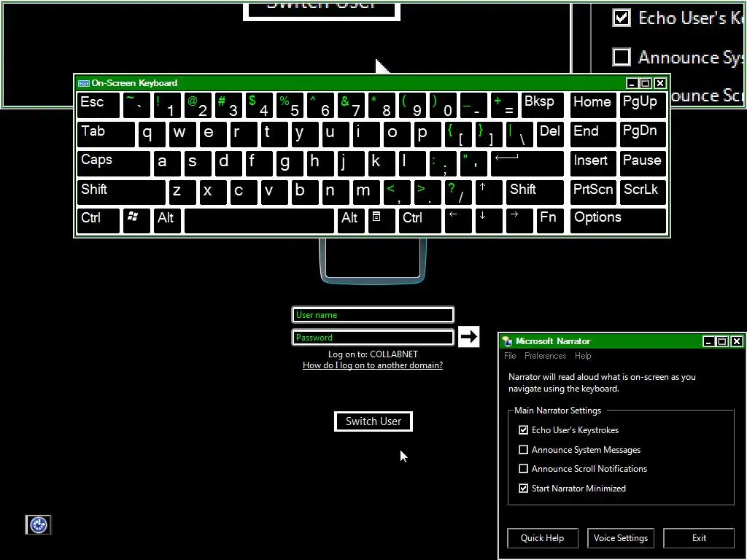Screen dimensions: 747x560
Task: Tap the Caps key
Action: click(113, 163)
